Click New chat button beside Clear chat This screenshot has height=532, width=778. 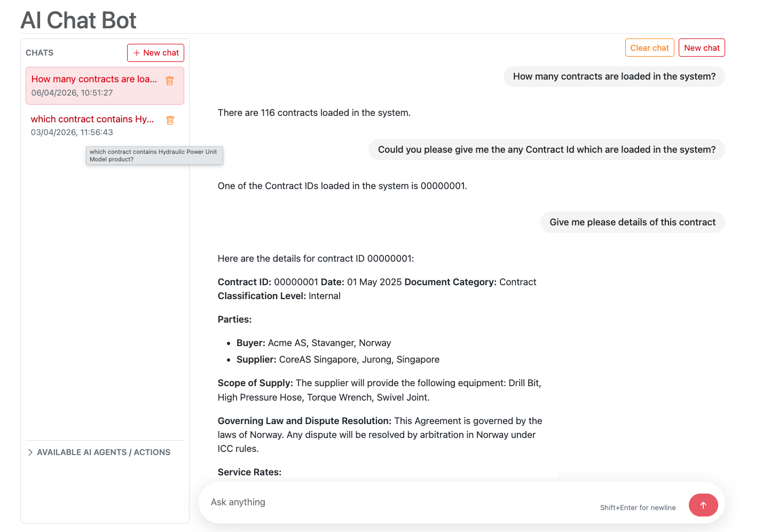[x=701, y=48]
